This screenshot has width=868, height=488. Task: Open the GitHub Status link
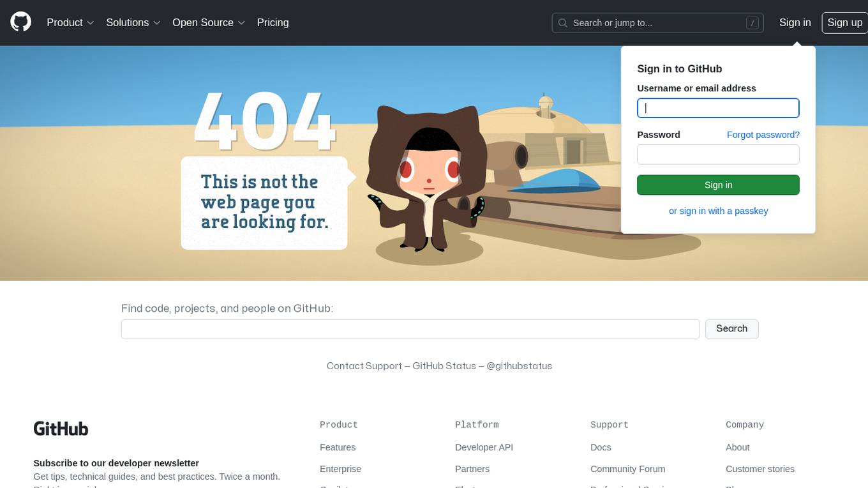[444, 366]
